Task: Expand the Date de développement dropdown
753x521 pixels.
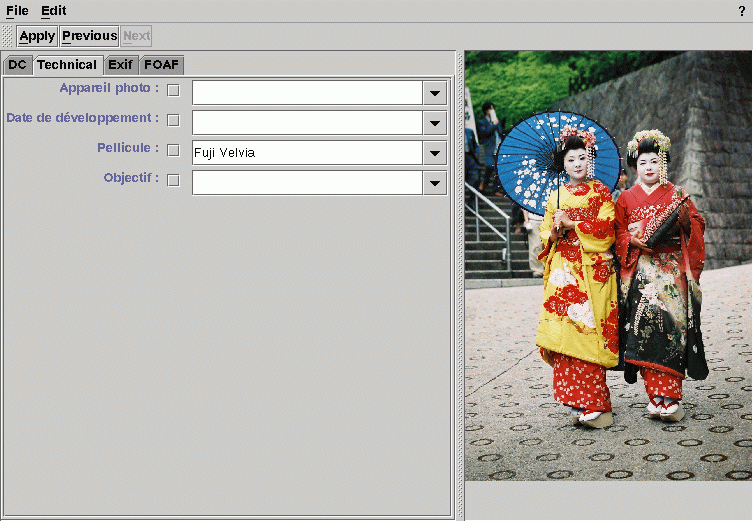Action: coord(435,123)
